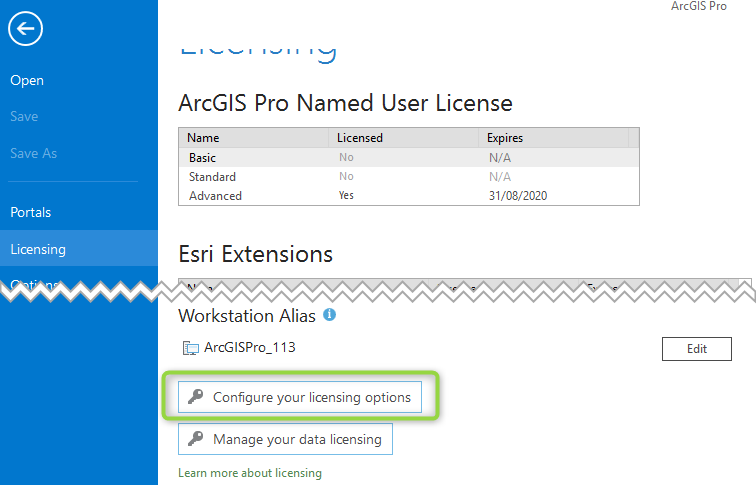Open Configure your licensing options

coord(300,397)
